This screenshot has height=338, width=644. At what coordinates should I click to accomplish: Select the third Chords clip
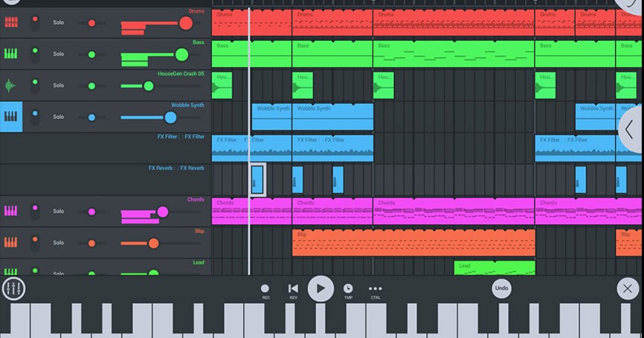(x=454, y=211)
